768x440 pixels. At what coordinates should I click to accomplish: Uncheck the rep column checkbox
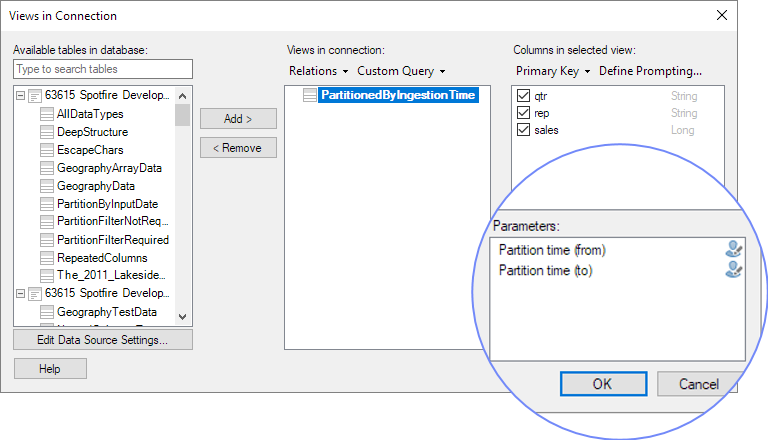pyautogui.click(x=523, y=113)
